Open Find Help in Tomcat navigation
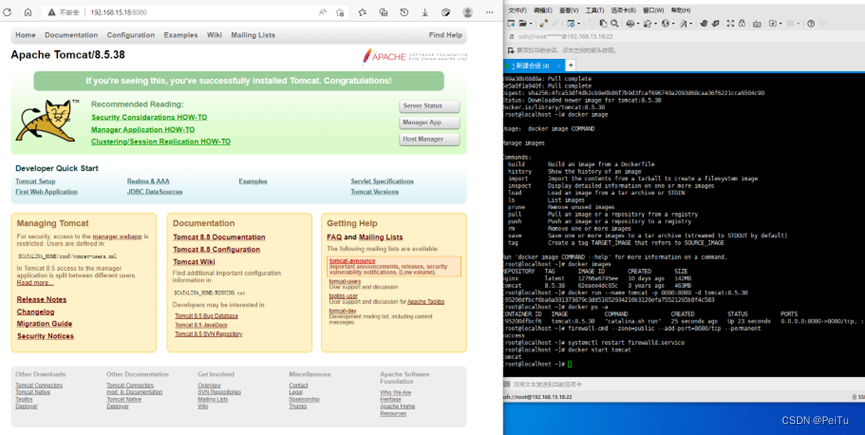 [x=445, y=35]
